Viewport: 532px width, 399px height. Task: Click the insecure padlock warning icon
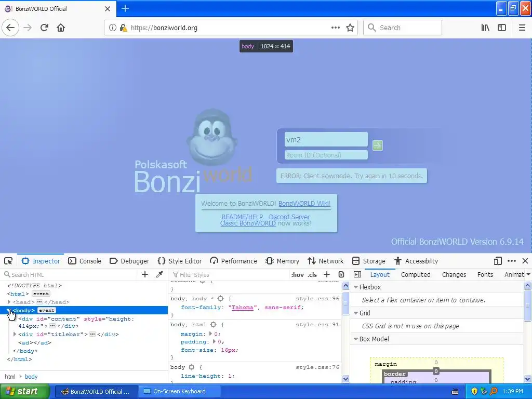click(x=123, y=28)
